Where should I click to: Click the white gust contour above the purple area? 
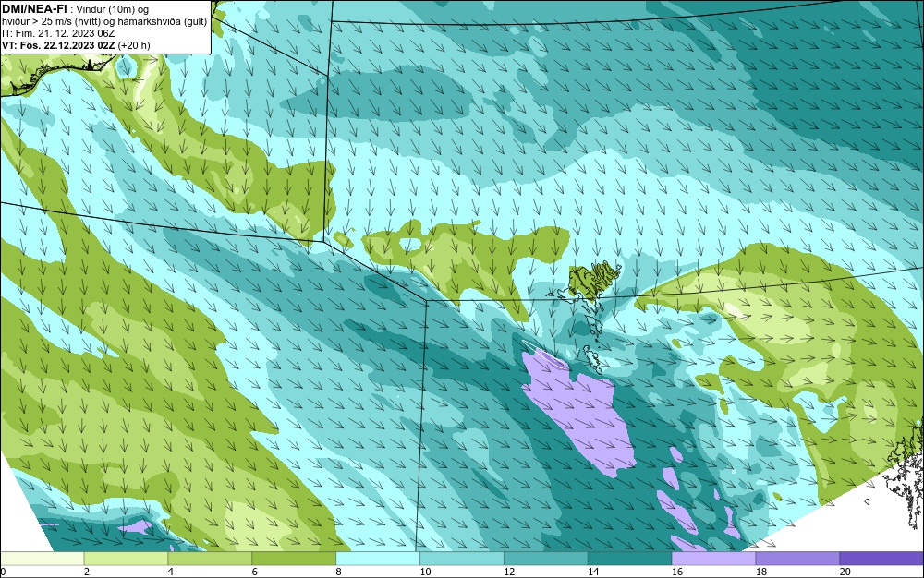[543, 353]
